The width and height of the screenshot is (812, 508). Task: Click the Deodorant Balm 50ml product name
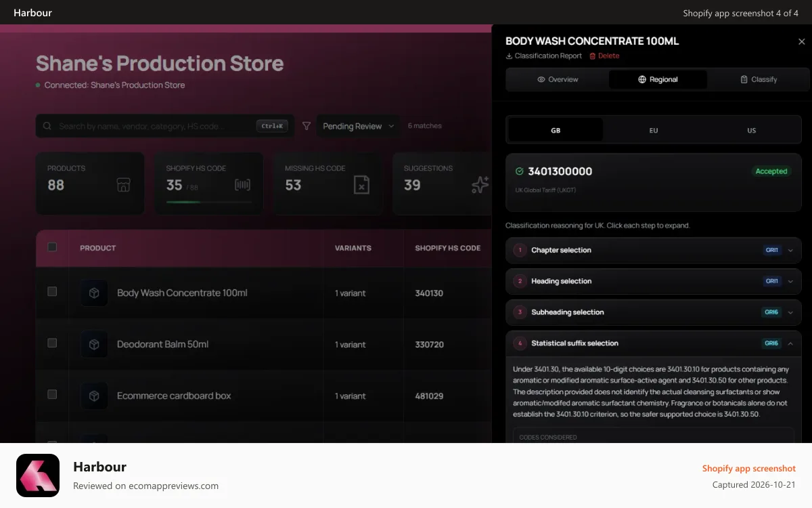pos(162,345)
